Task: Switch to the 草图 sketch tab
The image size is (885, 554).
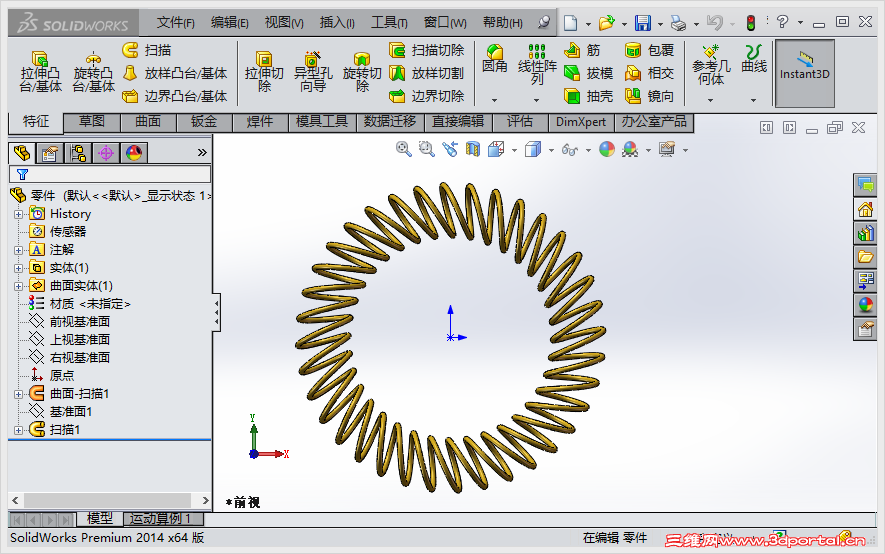Action: (92, 122)
